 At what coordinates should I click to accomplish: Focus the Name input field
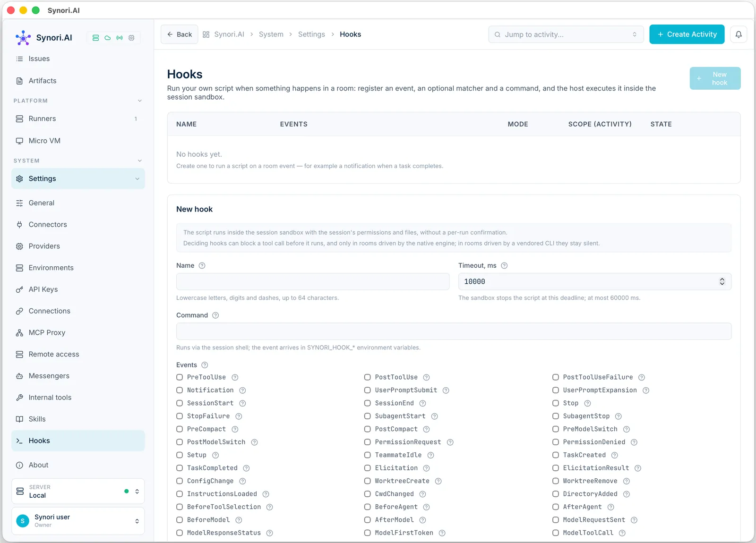pyautogui.click(x=313, y=281)
